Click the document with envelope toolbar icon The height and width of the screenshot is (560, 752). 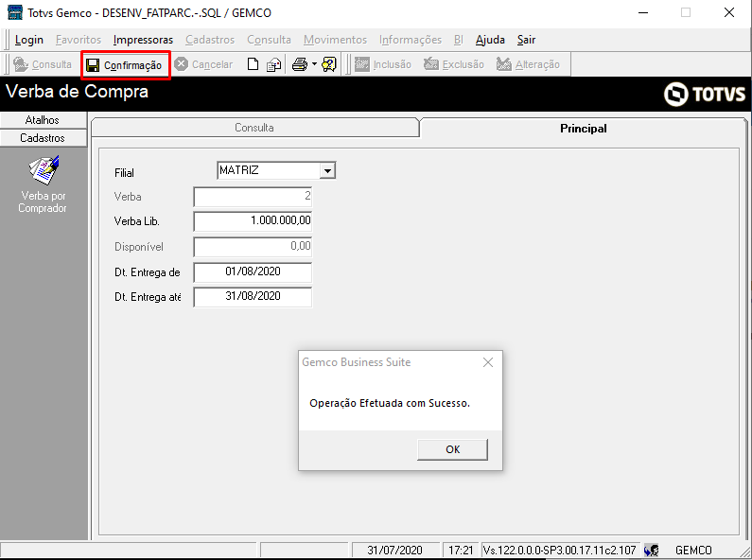tap(273, 64)
